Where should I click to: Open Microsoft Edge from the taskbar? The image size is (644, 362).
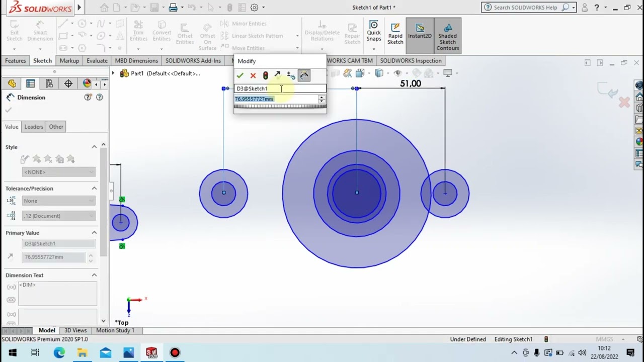[x=59, y=352]
